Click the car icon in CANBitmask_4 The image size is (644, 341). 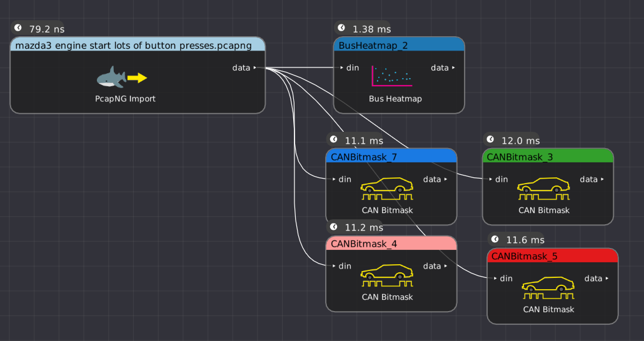tap(387, 275)
